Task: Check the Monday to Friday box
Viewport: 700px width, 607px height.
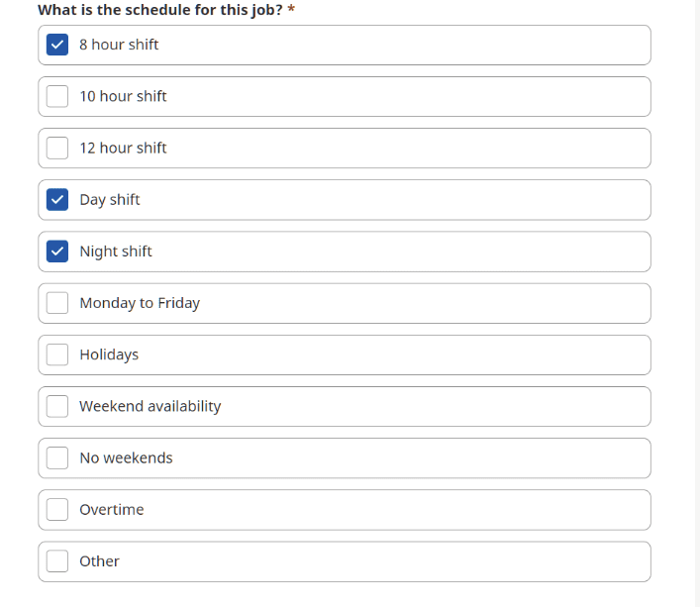Action: 57,303
